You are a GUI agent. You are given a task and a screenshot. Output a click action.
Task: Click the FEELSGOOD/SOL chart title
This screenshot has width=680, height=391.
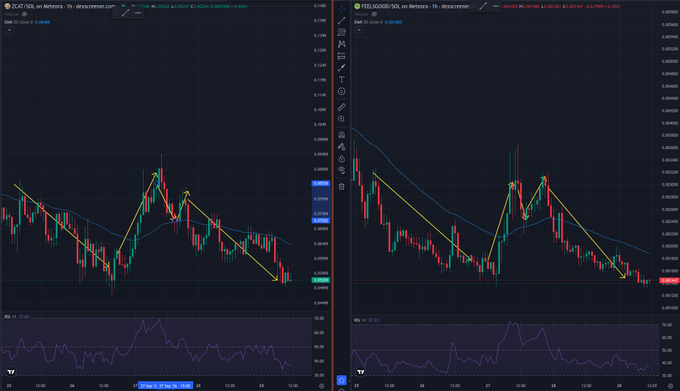(415, 6)
